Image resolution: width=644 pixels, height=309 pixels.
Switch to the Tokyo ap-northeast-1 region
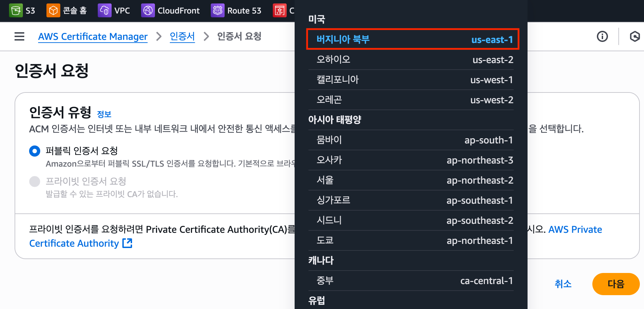coord(412,240)
